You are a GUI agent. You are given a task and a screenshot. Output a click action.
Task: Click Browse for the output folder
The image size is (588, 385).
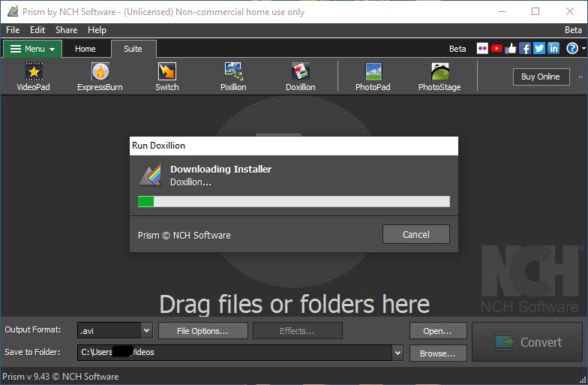pyautogui.click(x=438, y=353)
